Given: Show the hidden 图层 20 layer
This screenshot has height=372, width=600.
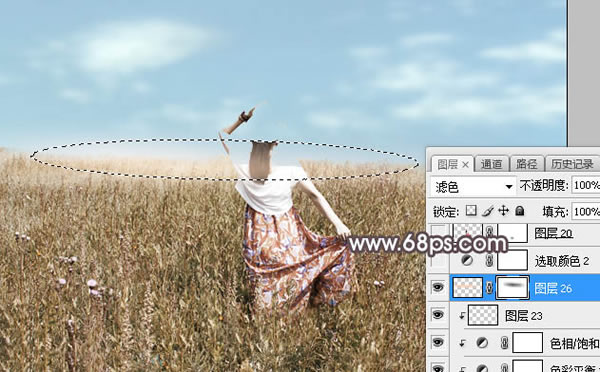Looking at the screenshot, I should coord(438,233).
